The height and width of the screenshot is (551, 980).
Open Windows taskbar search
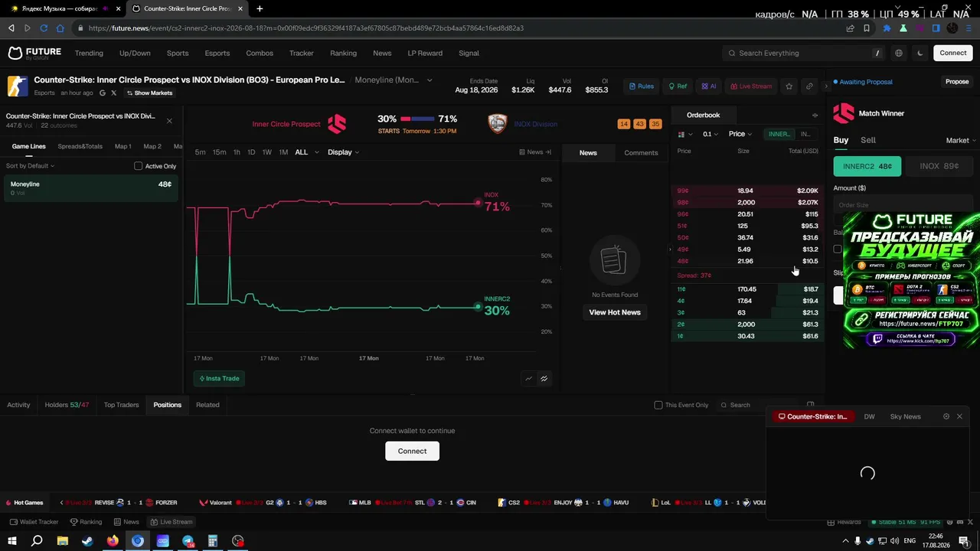tap(37, 541)
